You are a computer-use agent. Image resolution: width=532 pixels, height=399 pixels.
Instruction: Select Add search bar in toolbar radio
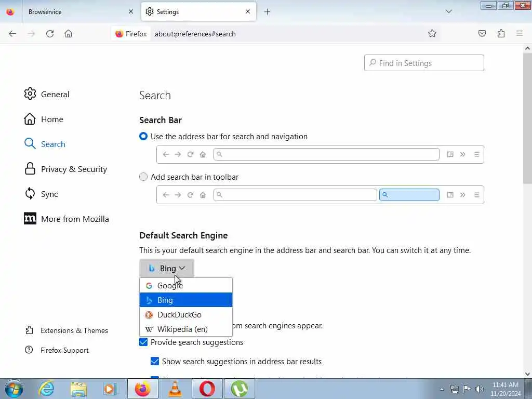[x=143, y=177]
